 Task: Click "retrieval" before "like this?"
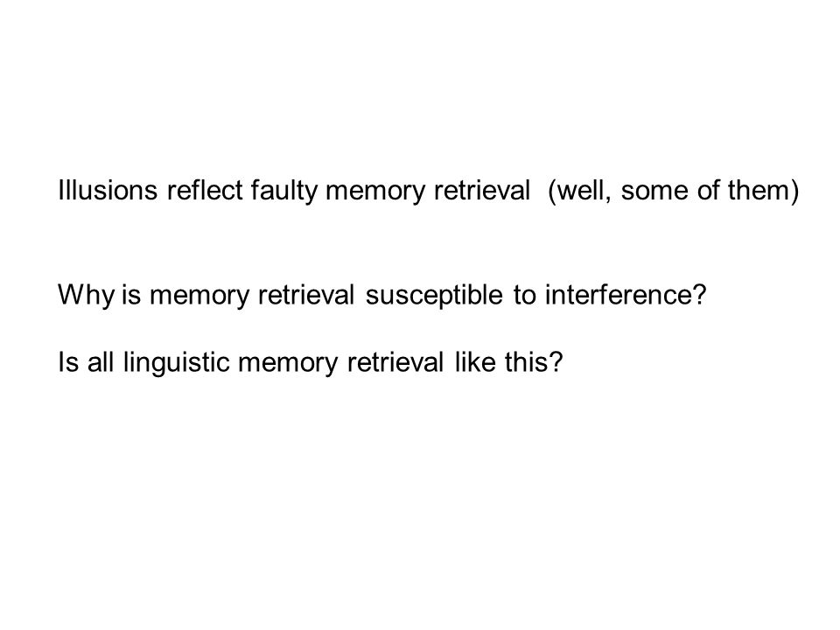[x=395, y=361]
